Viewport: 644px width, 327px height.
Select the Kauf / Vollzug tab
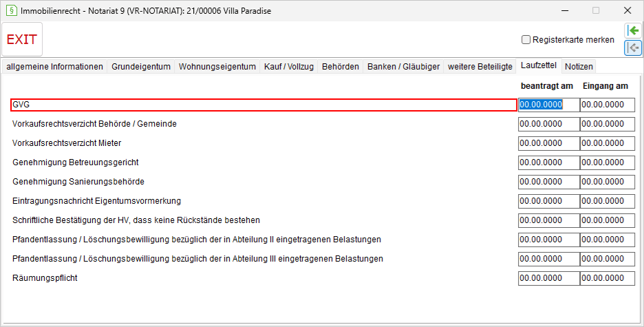point(289,67)
